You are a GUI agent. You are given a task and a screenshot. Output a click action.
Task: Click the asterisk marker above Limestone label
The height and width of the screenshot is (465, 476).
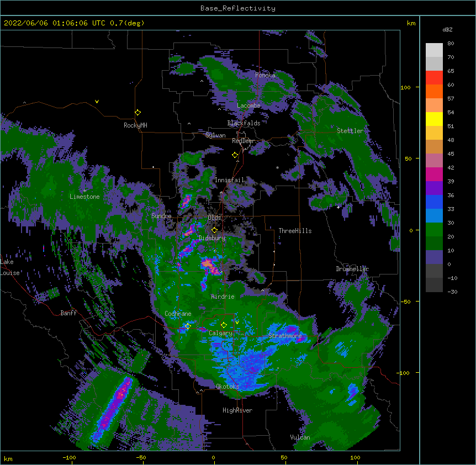pos(84,191)
